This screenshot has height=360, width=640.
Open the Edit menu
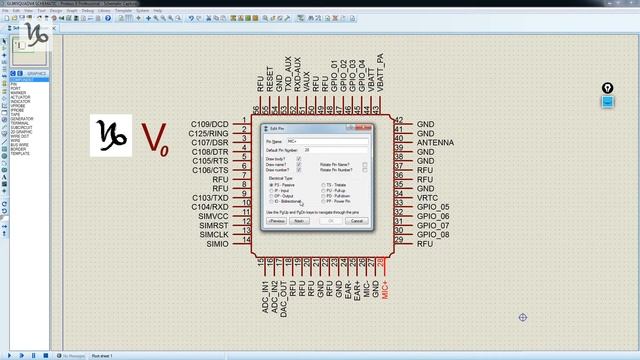tap(16, 11)
